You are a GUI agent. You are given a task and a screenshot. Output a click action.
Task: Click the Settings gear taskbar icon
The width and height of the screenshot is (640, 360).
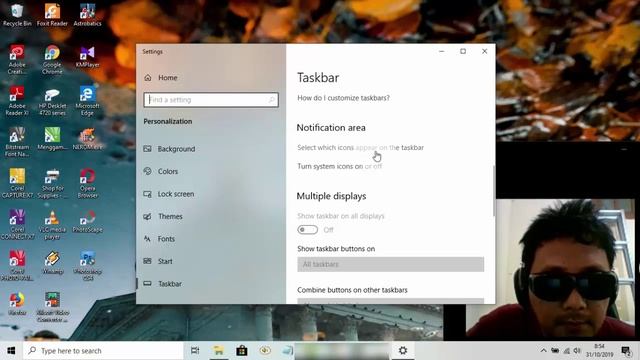click(403, 351)
